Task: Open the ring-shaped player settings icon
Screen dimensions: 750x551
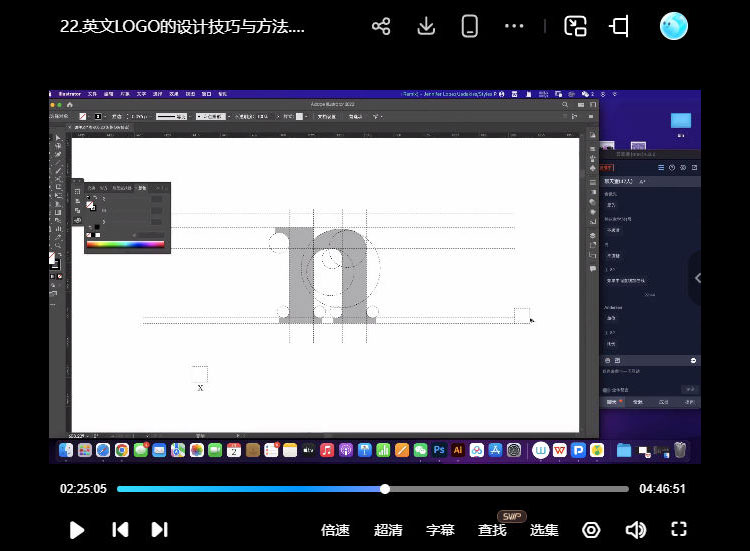Action: point(591,530)
